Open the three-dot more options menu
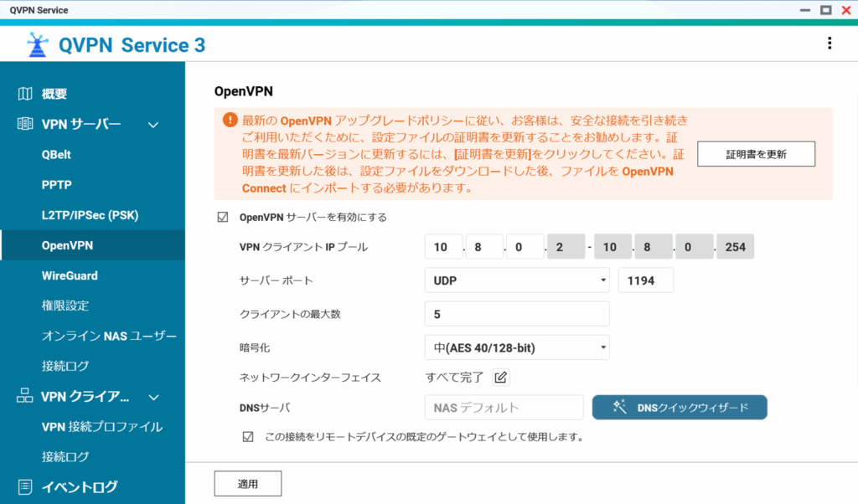 point(830,44)
